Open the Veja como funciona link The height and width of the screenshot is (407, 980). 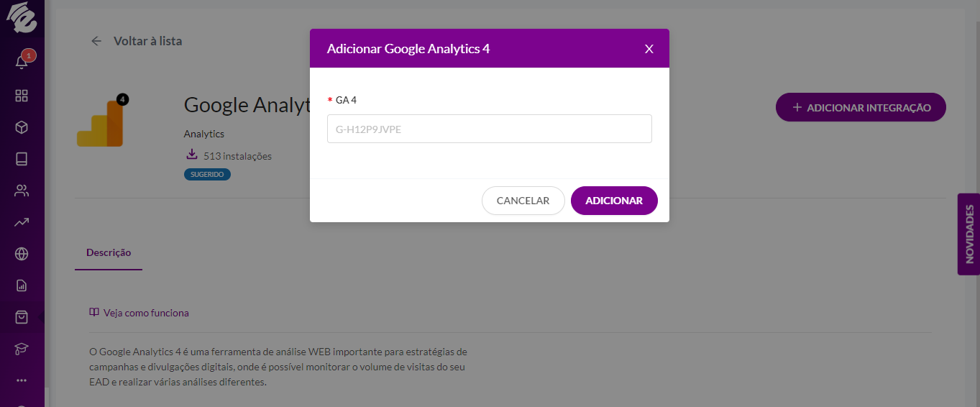coord(146,313)
